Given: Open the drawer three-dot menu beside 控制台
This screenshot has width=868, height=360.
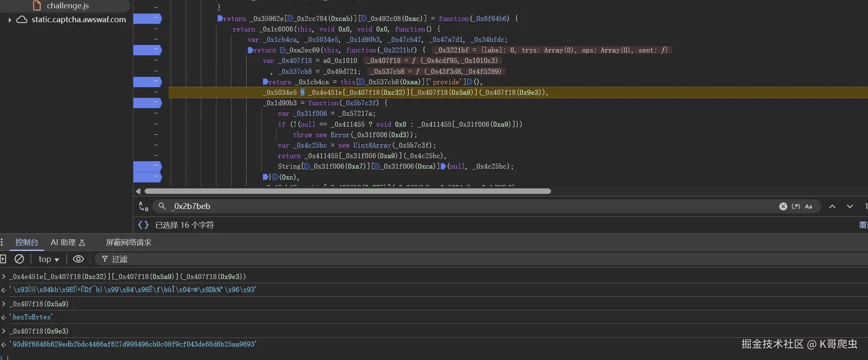Looking at the screenshot, I should (2, 242).
